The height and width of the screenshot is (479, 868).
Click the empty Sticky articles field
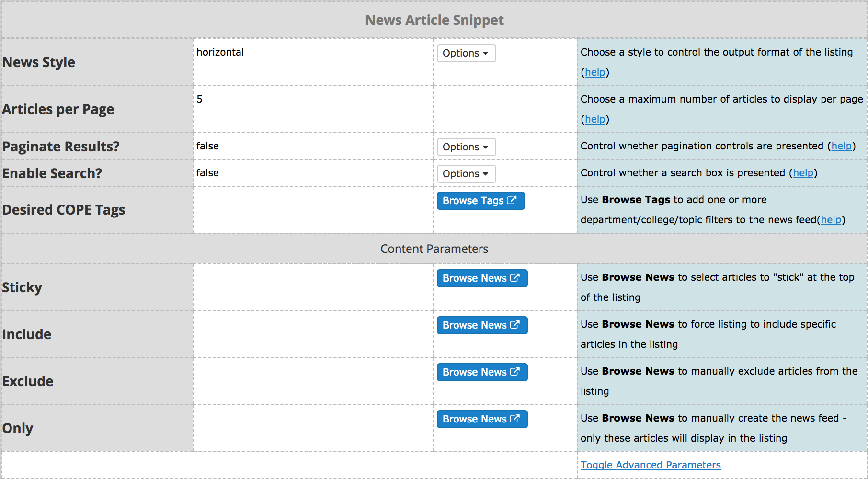coord(313,287)
